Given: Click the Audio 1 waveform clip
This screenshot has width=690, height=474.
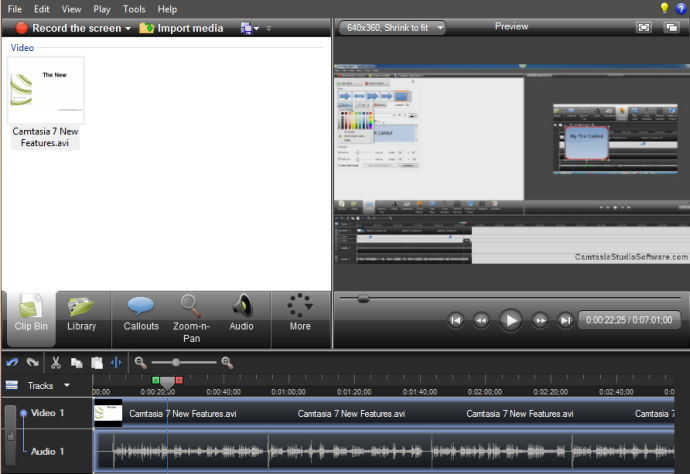Looking at the screenshot, I should tap(384, 451).
